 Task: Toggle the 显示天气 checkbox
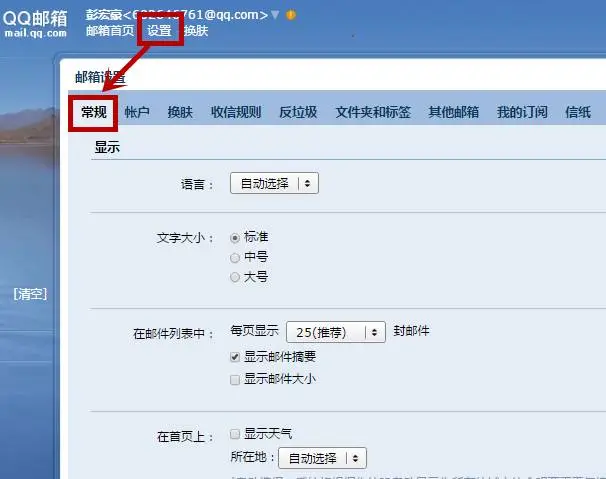click(x=235, y=434)
